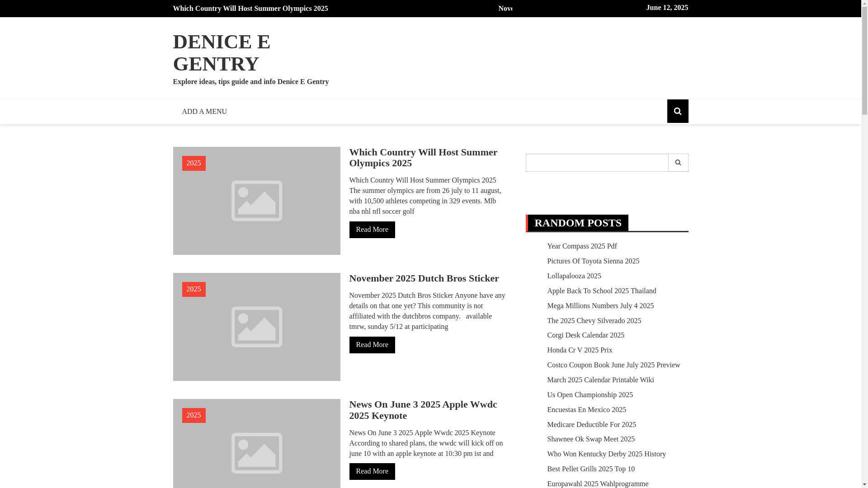Open Honda Cr V 2025 Prix link
The height and width of the screenshot is (488, 868).
[580, 350]
